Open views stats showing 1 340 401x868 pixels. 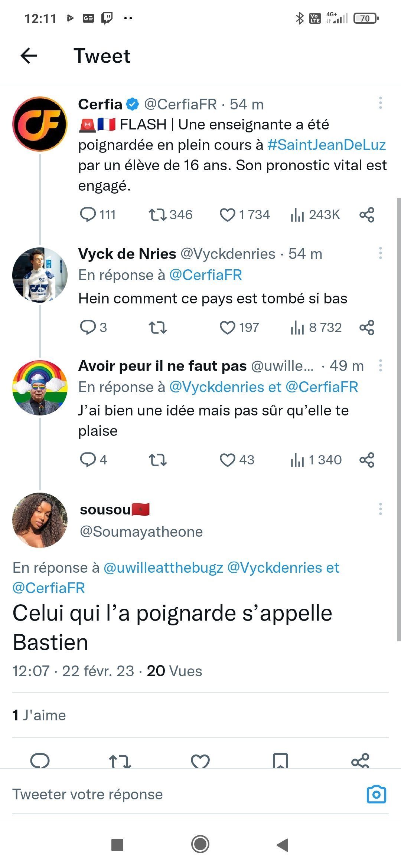(316, 460)
